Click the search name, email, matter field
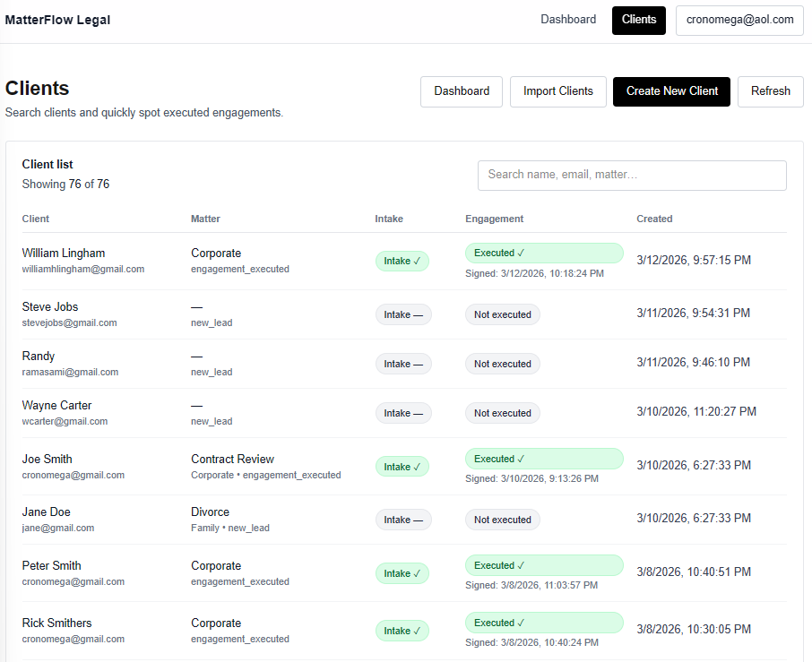The image size is (812, 662). (631, 175)
